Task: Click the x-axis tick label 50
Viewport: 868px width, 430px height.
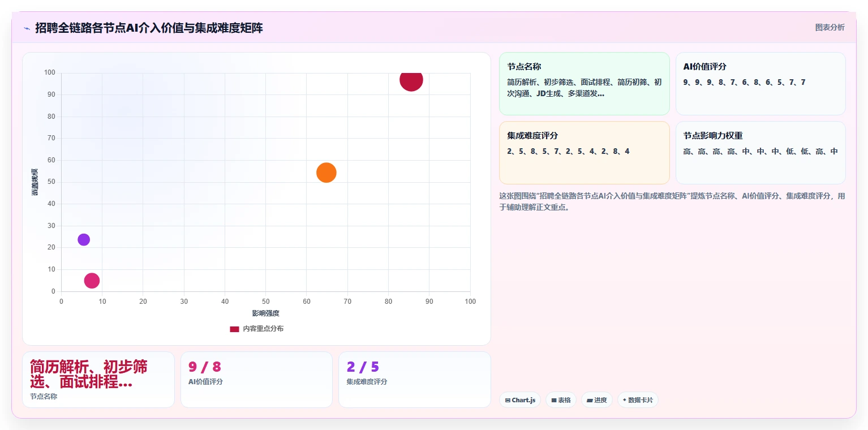Action: [266, 302]
